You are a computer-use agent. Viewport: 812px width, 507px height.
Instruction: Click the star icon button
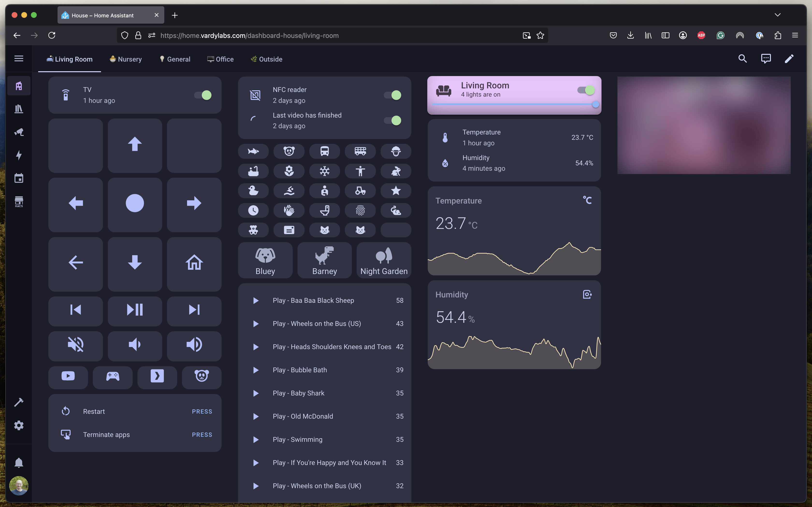(396, 191)
